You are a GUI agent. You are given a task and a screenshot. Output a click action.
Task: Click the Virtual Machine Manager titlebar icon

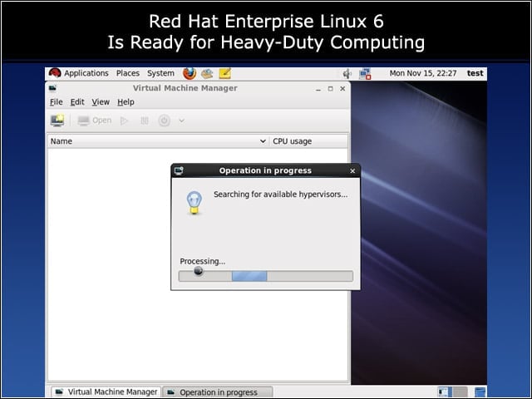point(52,88)
